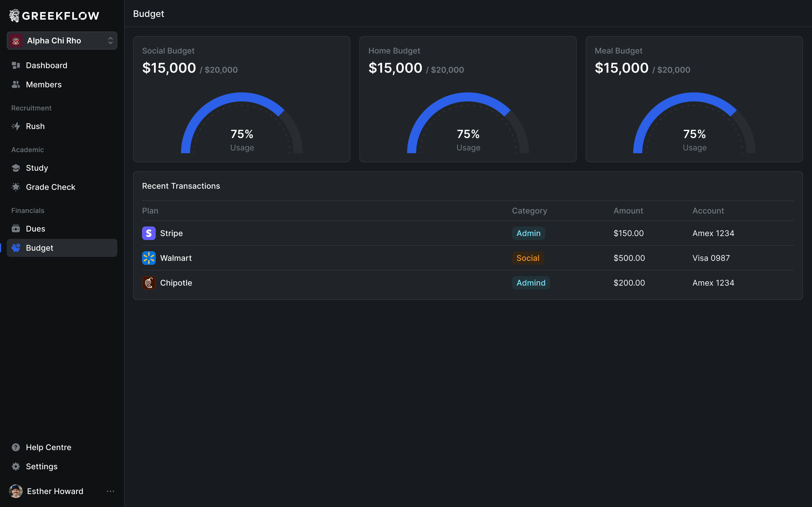Click the Study graduation cap icon
812x507 pixels.
(x=16, y=168)
